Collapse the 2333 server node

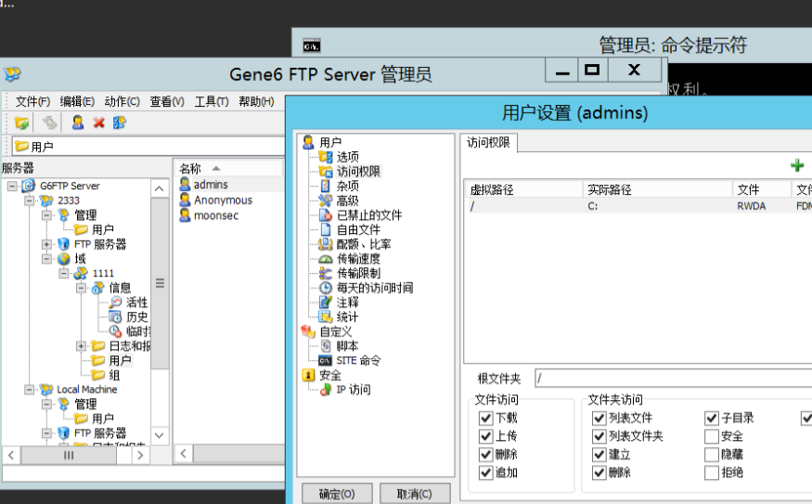coord(29,200)
